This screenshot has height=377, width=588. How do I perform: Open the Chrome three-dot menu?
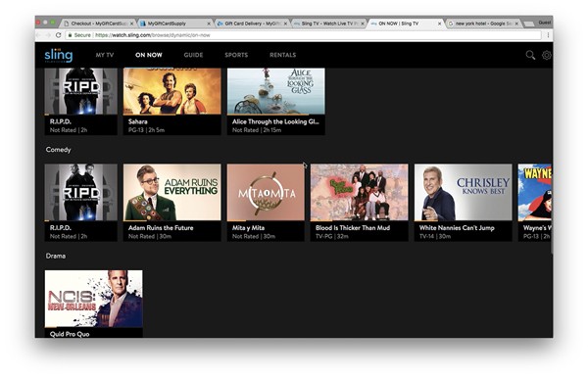pyautogui.click(x=548, y=35)
